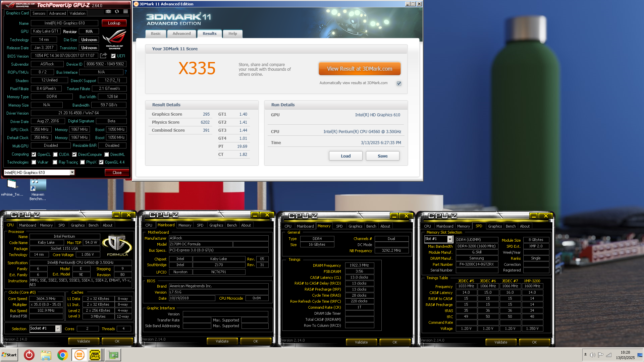Screen dimensions: 644x362
Task: Switch to the Advanced tab in GPU-Z
Action: (57, 13)
